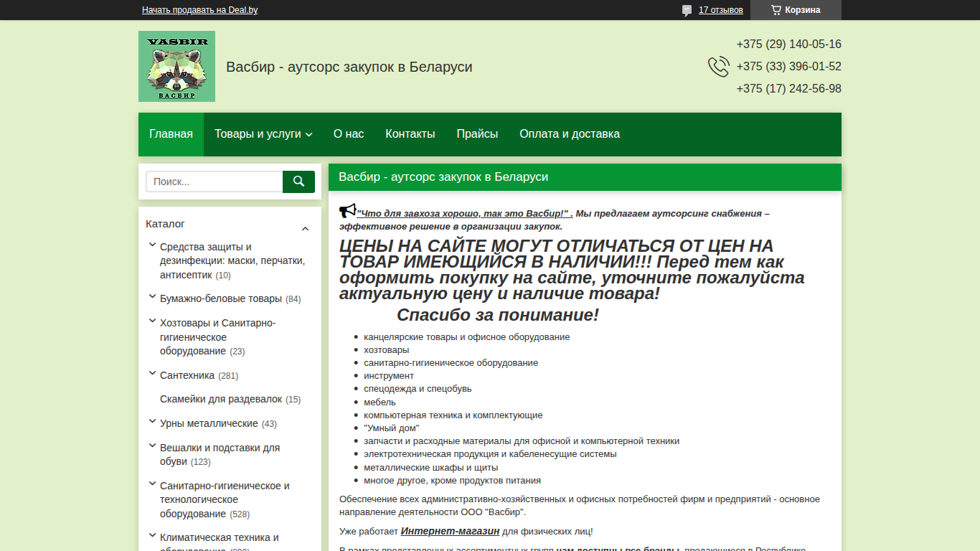This screenshot has height=551, width=980.
Task: Expand Санитарно-гигиеническое и технологическое оборудование arrow
Action: (x=152, y=484)
